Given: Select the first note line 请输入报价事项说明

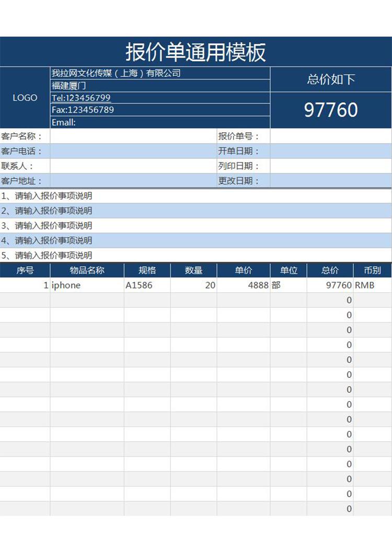Looking at the screenshot, I should tap(196, 196).
